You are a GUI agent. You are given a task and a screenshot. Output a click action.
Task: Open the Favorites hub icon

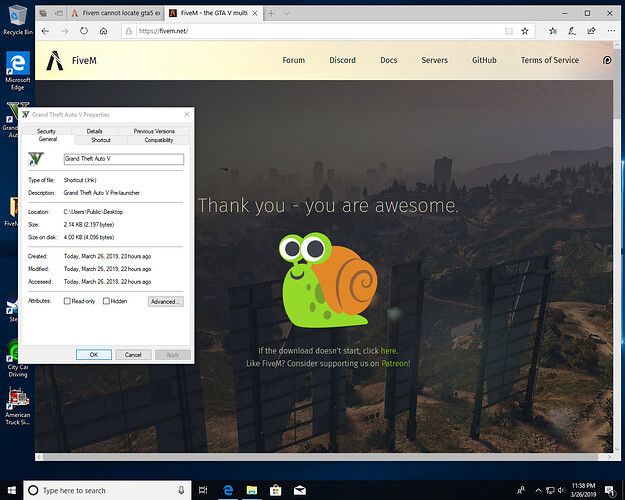(x=552, y=31)
